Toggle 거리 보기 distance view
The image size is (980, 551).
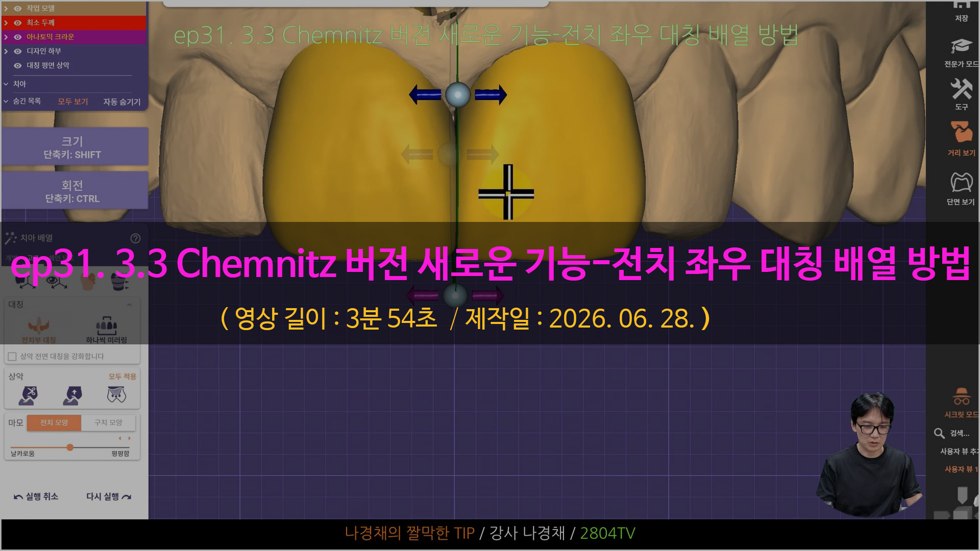(962, 139)
